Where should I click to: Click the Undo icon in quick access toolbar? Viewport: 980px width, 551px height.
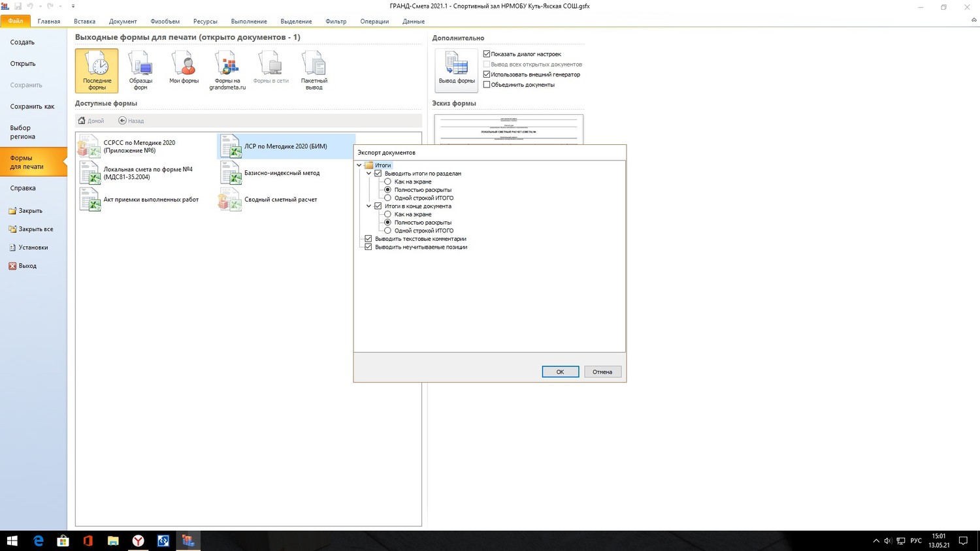click(x=30, y=6)
